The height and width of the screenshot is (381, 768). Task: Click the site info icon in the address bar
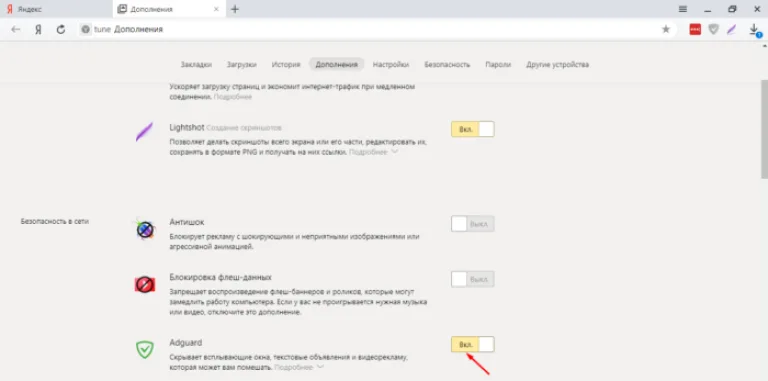pyautogui.click(x=86, y=29)
